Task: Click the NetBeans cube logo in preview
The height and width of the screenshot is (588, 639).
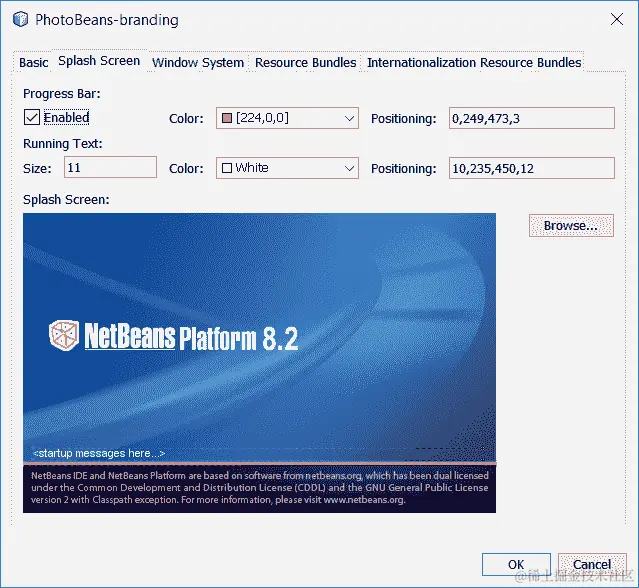Action: point(64,335)
